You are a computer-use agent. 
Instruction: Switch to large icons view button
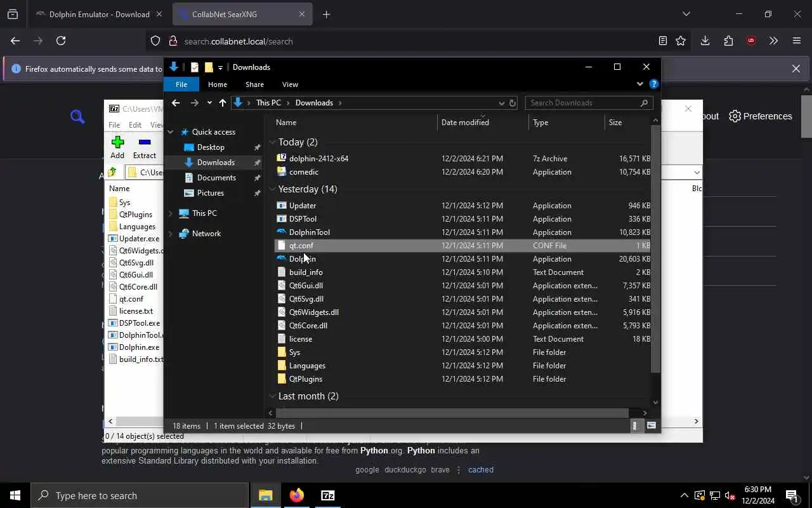(x=651, y=426)
